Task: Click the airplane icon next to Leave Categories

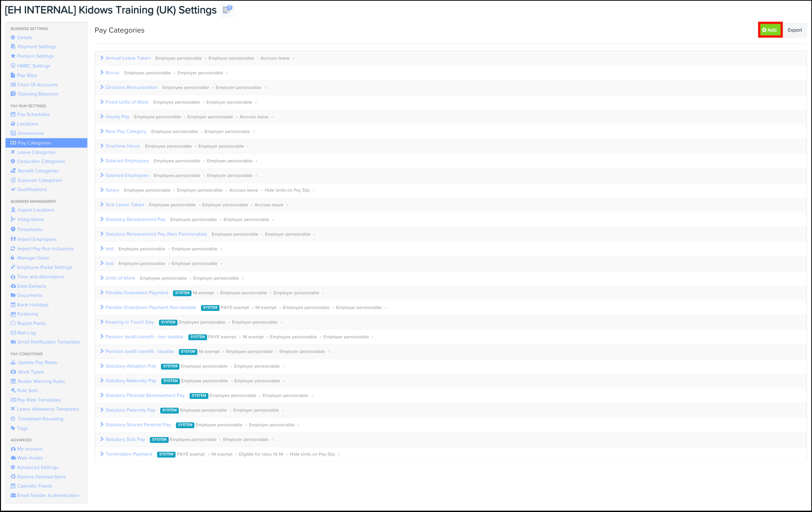Action: [x=13, y=152]
